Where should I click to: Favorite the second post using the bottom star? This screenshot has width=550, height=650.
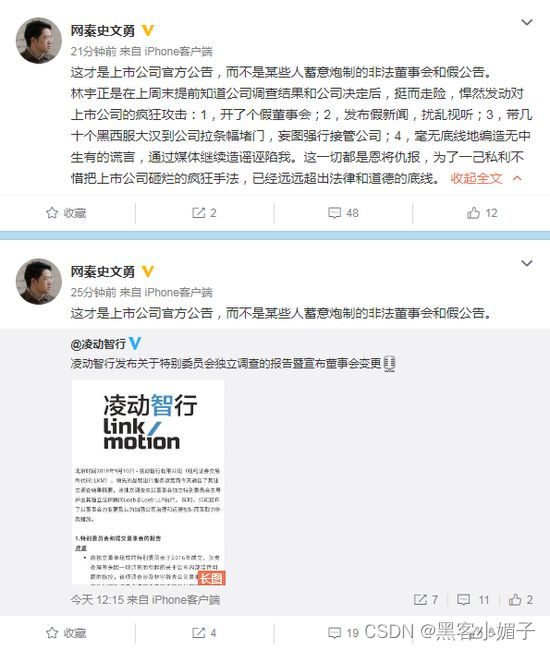(x=66, y=633)
